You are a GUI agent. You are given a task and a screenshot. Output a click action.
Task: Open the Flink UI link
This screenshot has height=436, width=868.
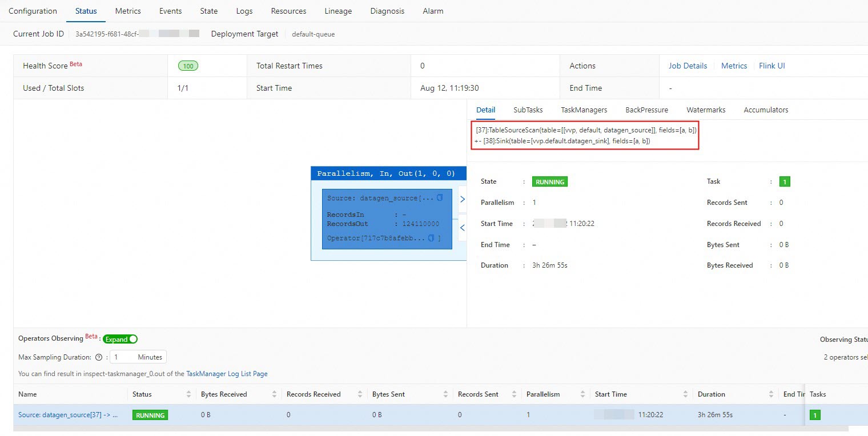coord(772,66)
